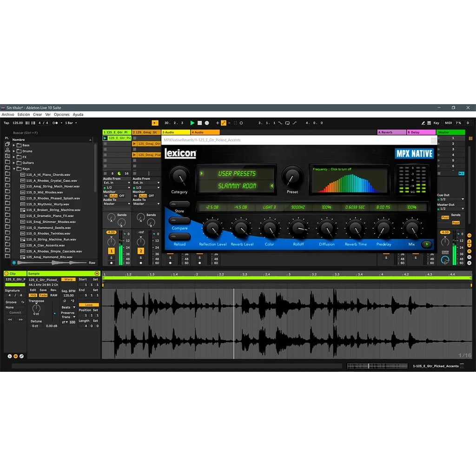Click the Transpose knob
The image size is (476, 476).
(x=36, y=308)
